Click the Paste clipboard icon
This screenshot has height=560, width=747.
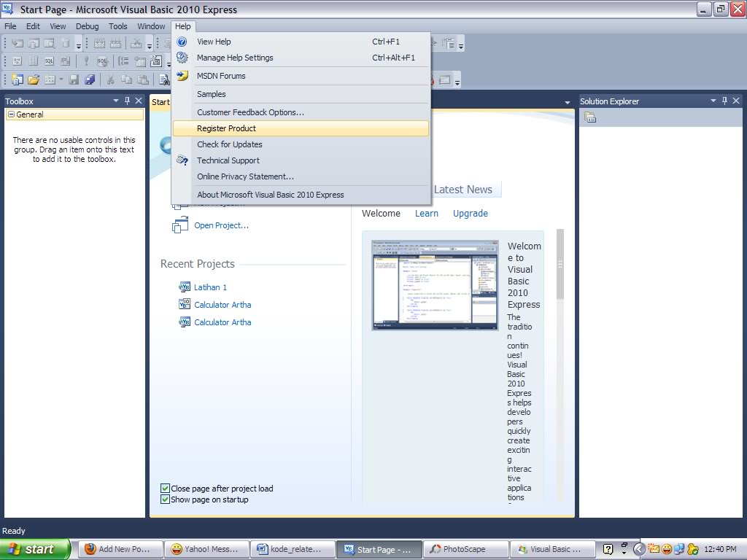(142, 79)
